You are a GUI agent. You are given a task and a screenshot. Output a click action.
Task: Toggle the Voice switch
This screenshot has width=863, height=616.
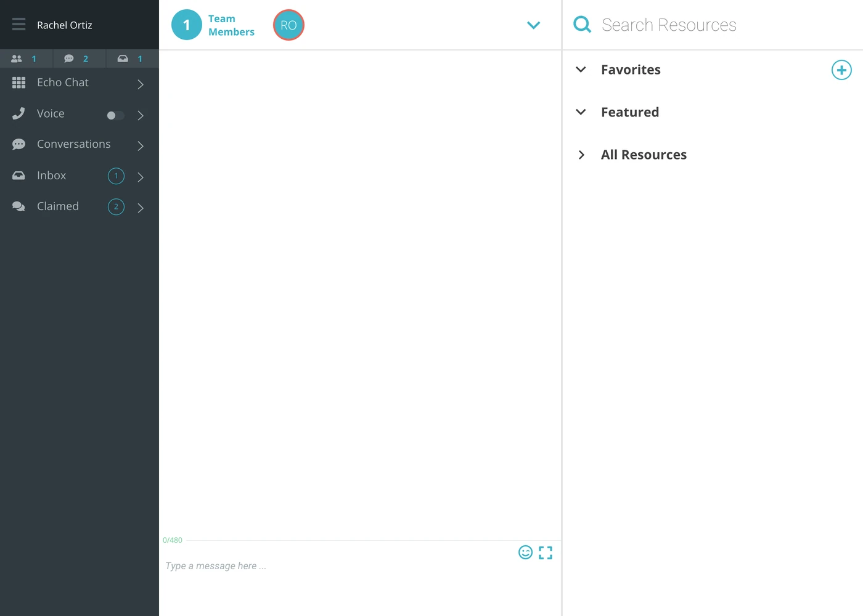pyautogui.click(x=115, y=115)
